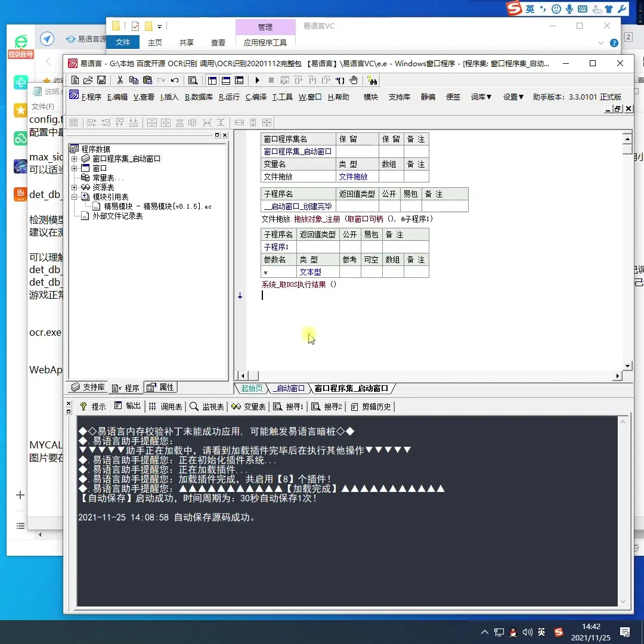Open the F.程序 menu
644x644 pixels.
coord(91,97)
